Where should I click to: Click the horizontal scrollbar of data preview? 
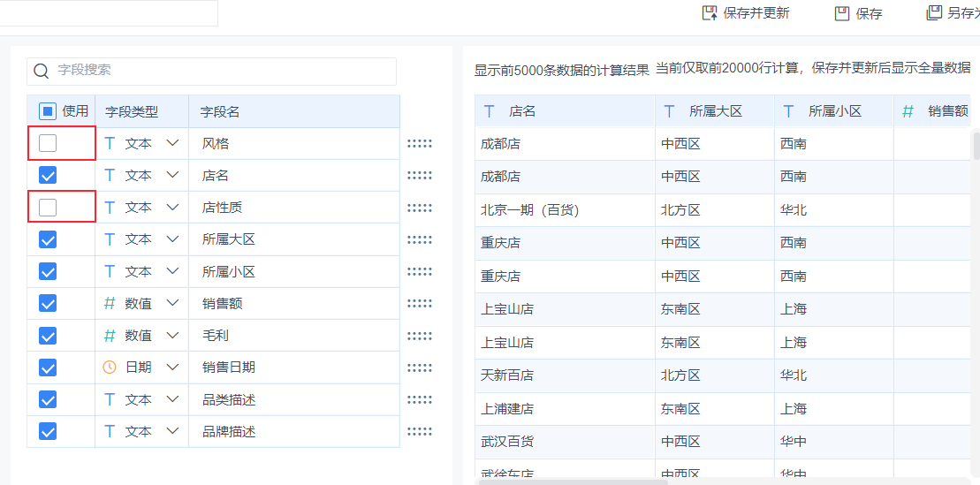(574, 481)
